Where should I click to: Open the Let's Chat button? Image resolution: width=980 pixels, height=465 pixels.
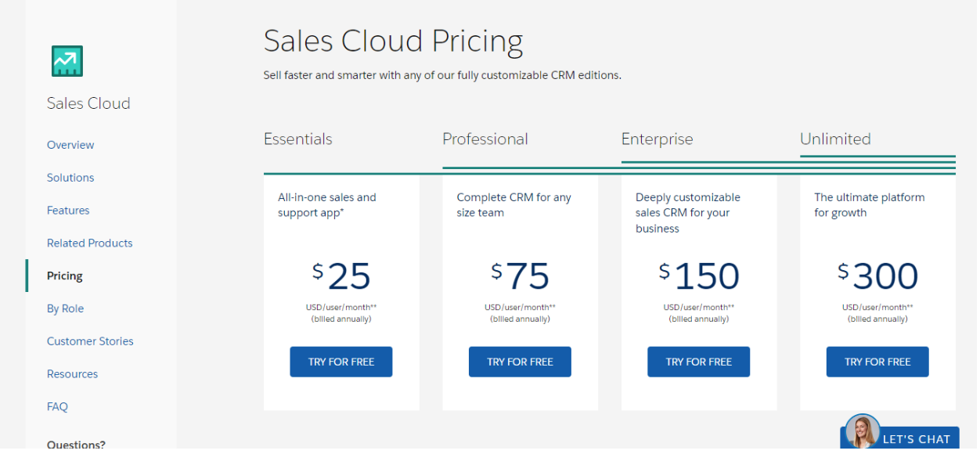click(x=900, y=438)
